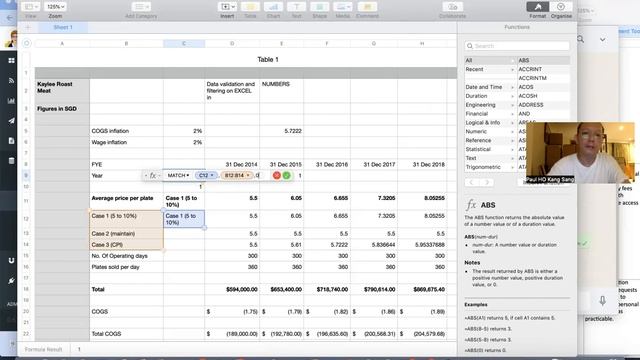Open the 125% Zoom dropdown
Screen dimensions: 640x360
pos(55,7)
